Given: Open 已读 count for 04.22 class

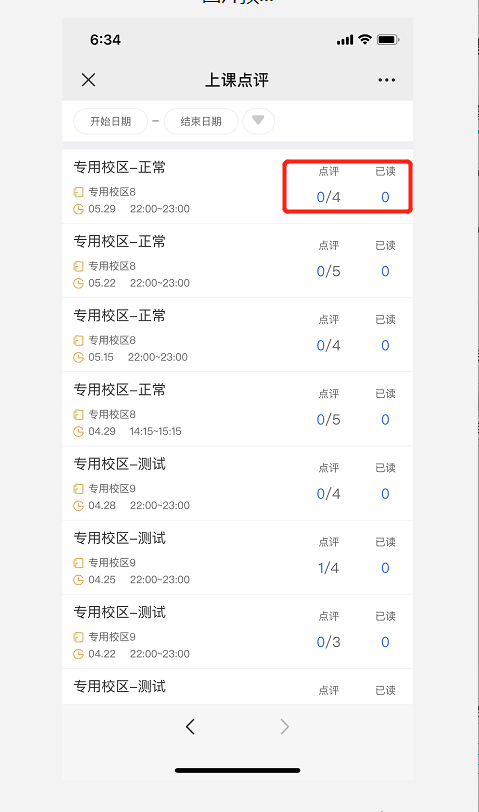Looking at the screenshot, I should click(385, 642).
